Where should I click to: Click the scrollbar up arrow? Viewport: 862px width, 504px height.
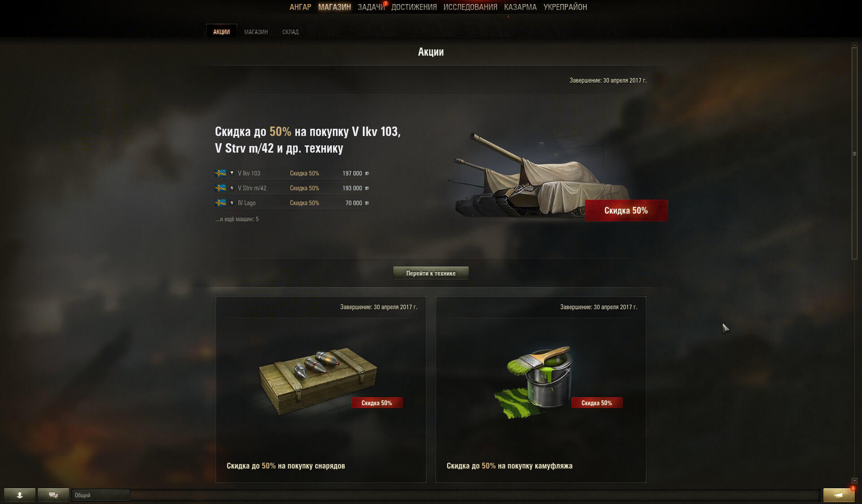pos(854,45)
